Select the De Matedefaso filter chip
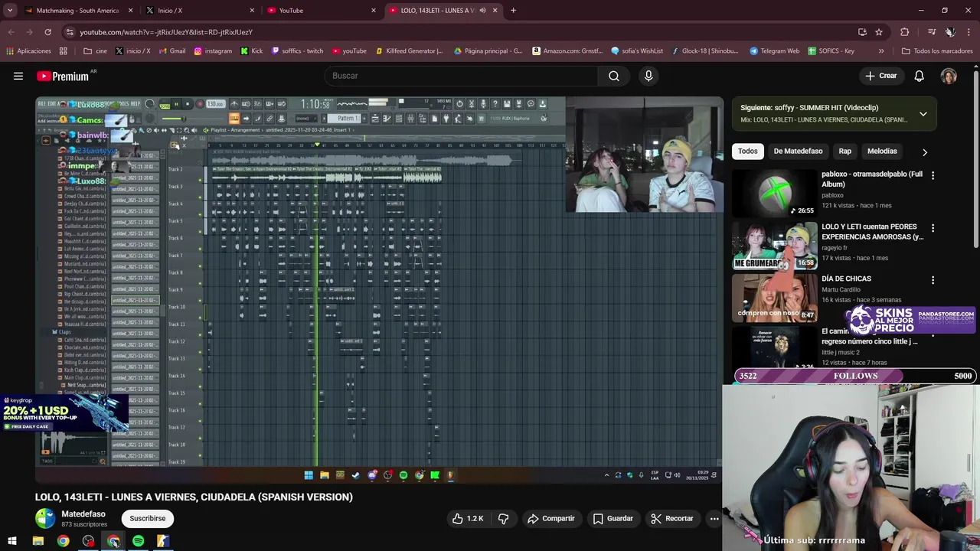The image size is (980, 551). pos(798,152)
